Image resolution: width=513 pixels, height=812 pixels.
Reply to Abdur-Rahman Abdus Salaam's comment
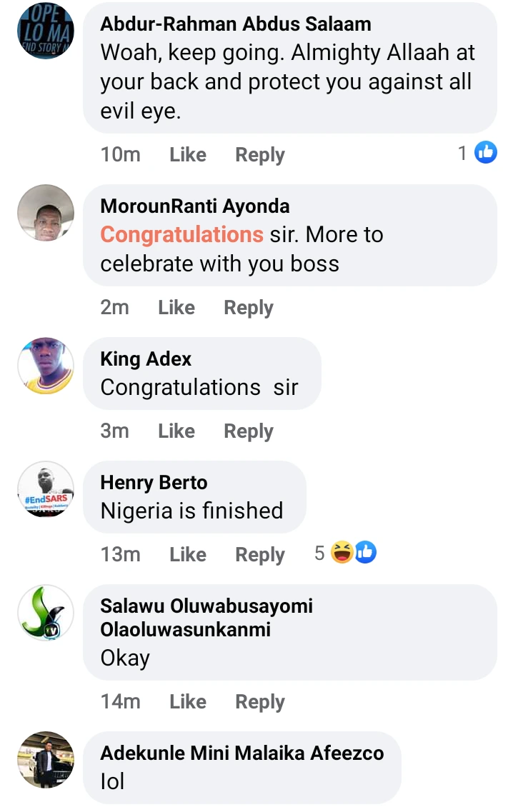tap(260, 155)
